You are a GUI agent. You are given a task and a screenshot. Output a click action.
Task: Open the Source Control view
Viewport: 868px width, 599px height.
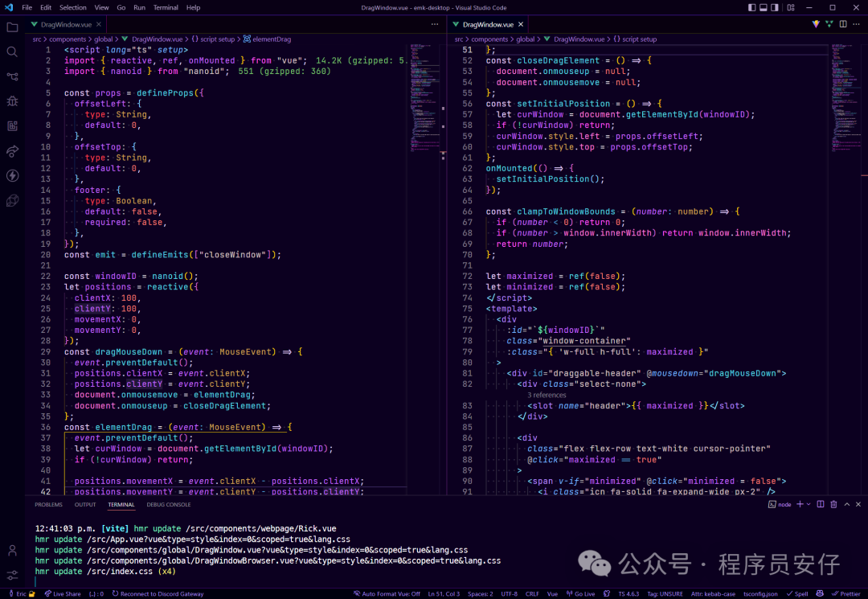tap(12, 77)
